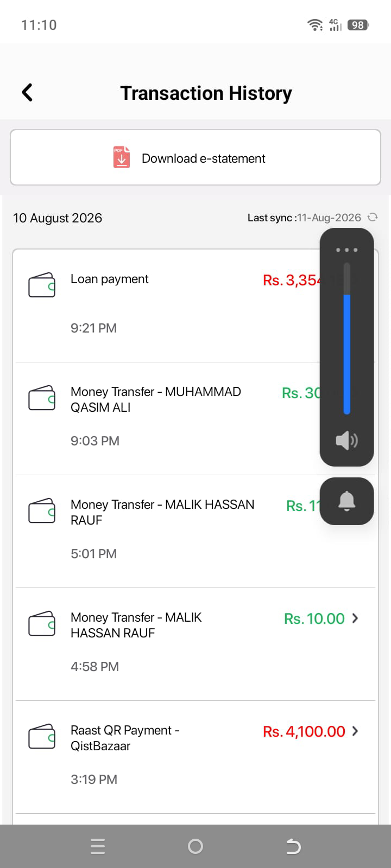Click the PDF download icon
The width and height of the screenshot is (391, 868).
tap(122, 157)
